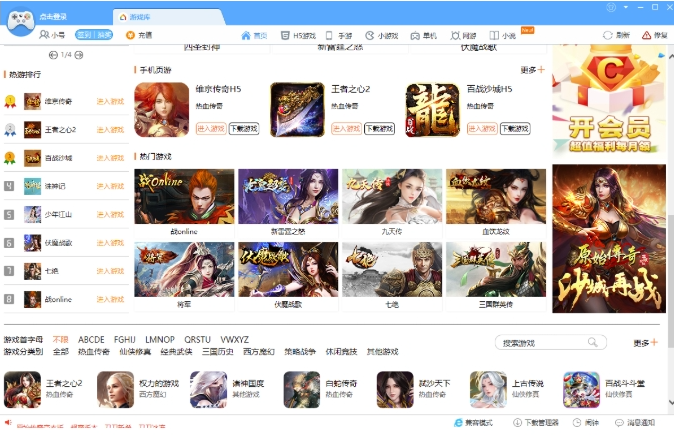Click the plus icon by 更多 near search
The height and width of the screenshot is (435, 674).
(x=654, y=343)
